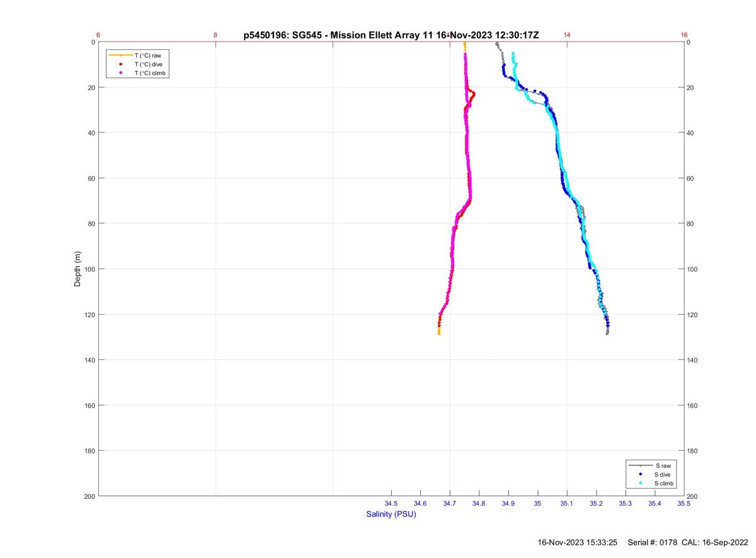This screenshot has width=756, height=558.
Task: Select the "T (°C) dive" legend label
Action: coord(149,64)
